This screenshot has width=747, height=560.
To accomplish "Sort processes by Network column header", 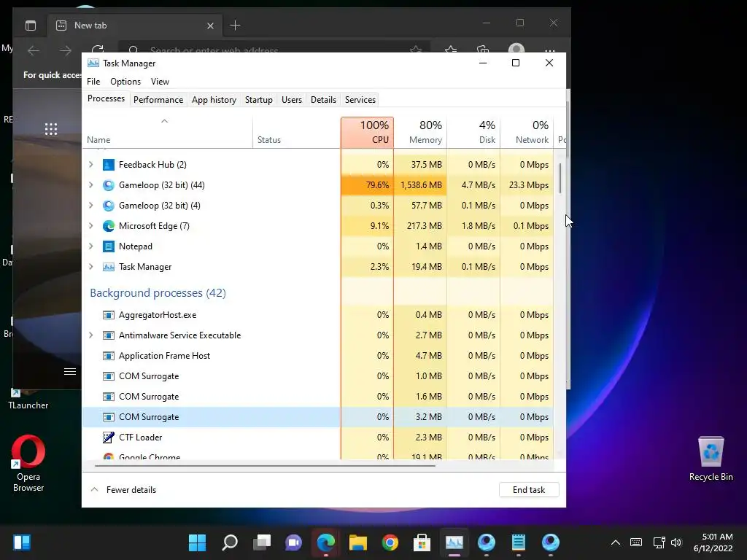I will tap(527, 133).
